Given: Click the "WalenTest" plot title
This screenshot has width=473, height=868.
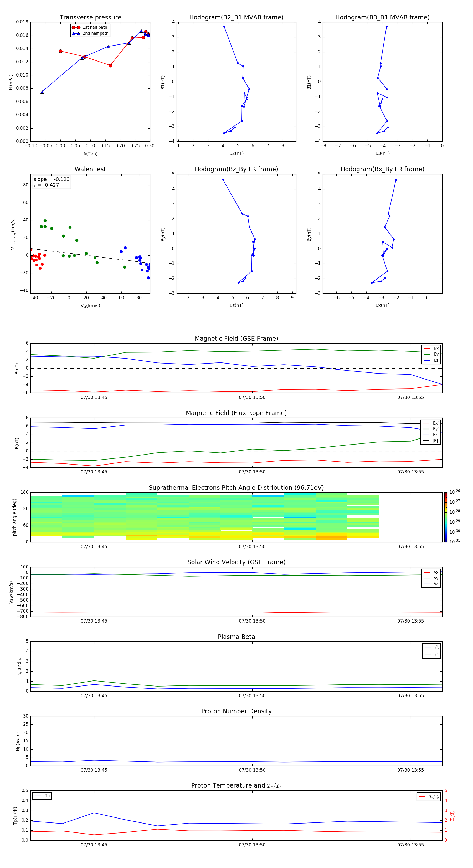Looking at the screenshot, I should coord(90,169).
